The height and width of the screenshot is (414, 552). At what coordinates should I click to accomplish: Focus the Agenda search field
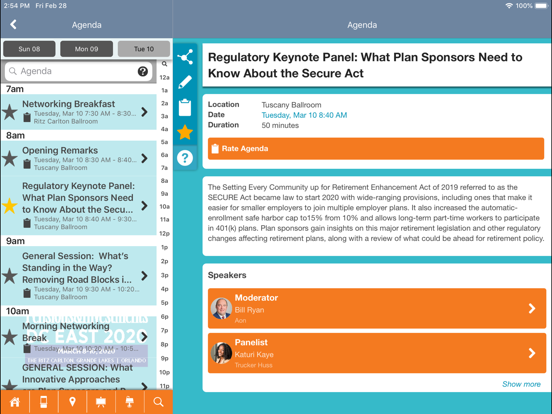coord(79,71)
